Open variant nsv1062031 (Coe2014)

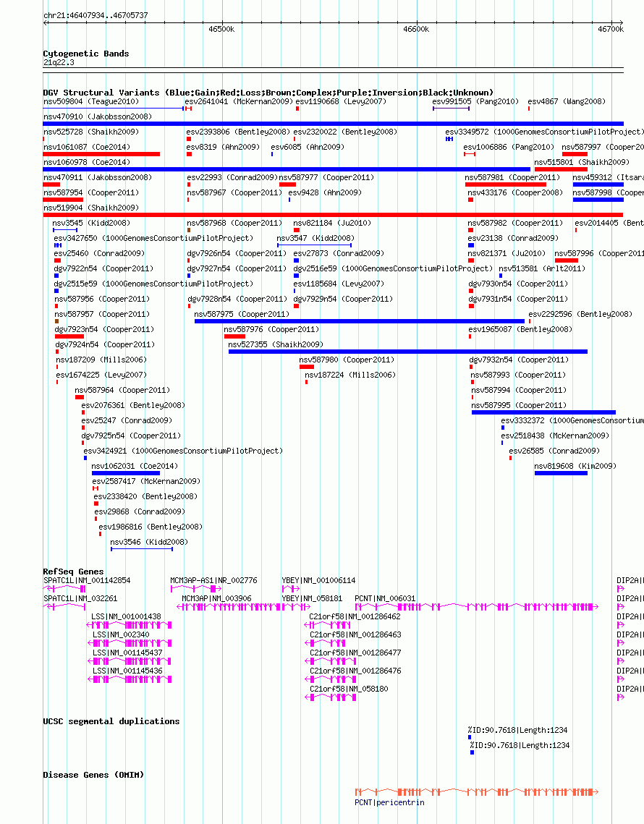(135, 466)
